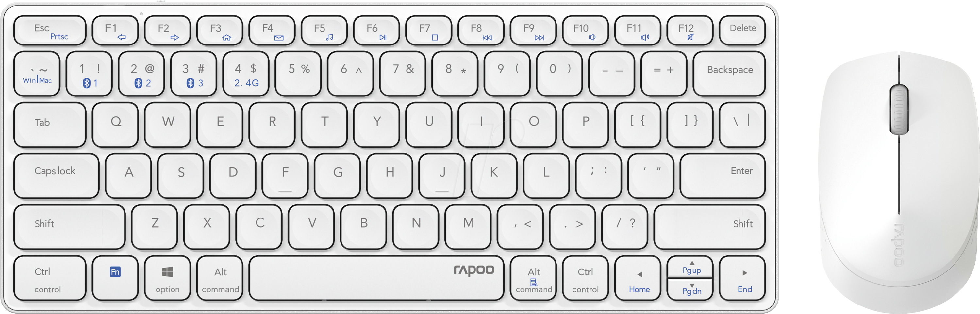The width and height of the screenshot is (980, 314).
Task: Click the F7 stop media key
Action: (429, 30)
